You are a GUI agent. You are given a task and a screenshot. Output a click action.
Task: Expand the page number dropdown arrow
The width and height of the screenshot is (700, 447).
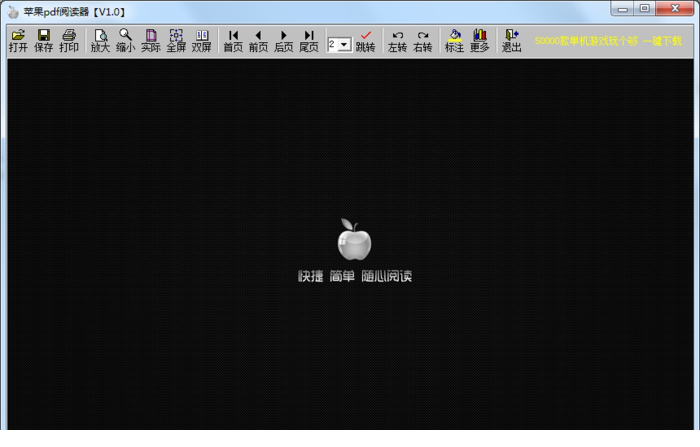point(344,45)
